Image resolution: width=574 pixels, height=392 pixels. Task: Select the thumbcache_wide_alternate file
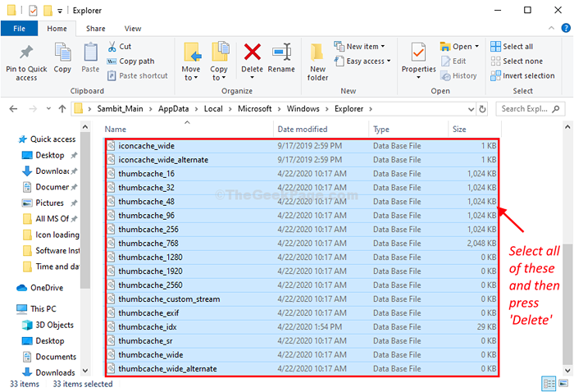pyautogui.click(x=302, y=368)
